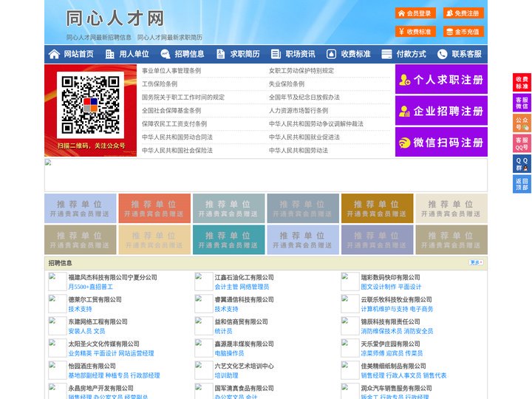The width and height of the screenshot is (532, 399).
Task: Click the icon beside 收费标准 in the nav bar
Action: [x=331, y=54]
